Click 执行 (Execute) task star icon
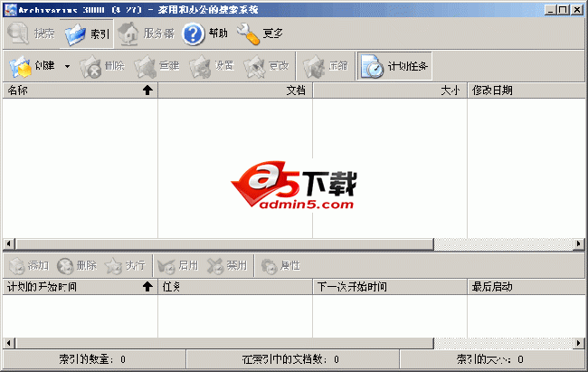Image resolution: width=588 pixels, height=372 pixels. 125,266
